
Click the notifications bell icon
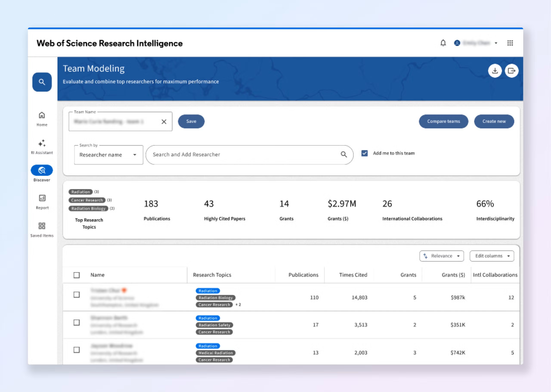[443, 43]
